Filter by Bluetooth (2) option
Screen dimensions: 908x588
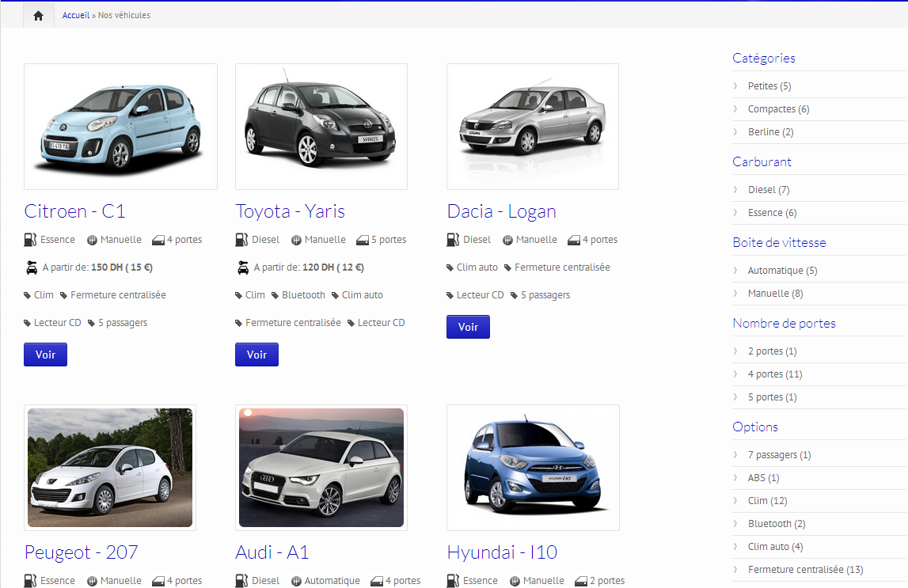pyautogui.click(x=777, y=524)
